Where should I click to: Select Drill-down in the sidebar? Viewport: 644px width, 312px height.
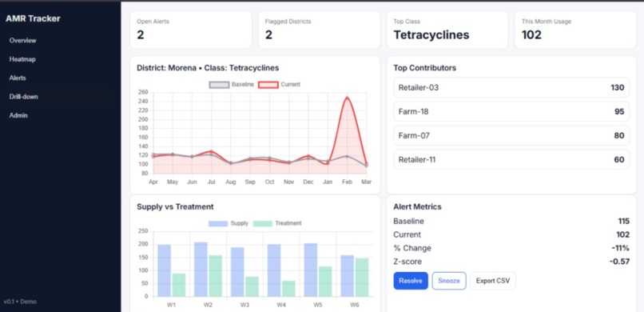(24, 97)
